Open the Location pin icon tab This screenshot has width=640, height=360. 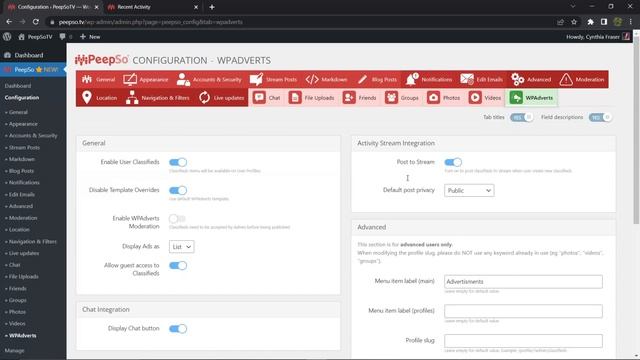click(87, 98)
